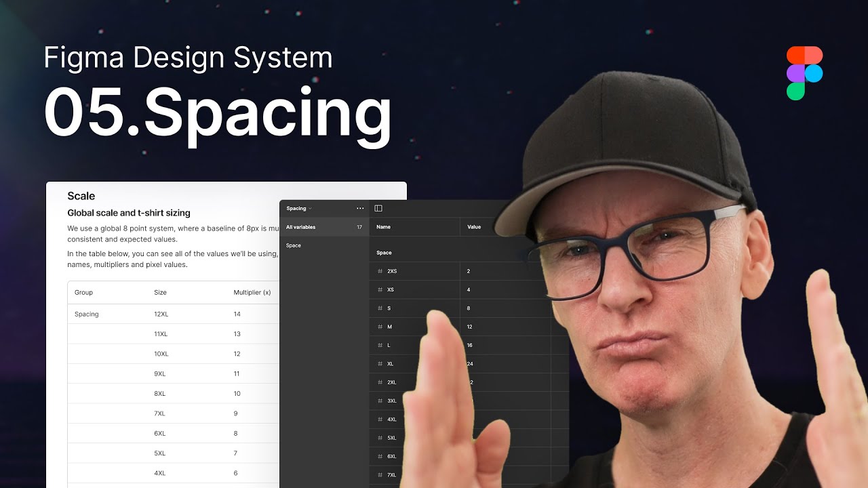Click the Value column header
868x488 pixels.
474,227
